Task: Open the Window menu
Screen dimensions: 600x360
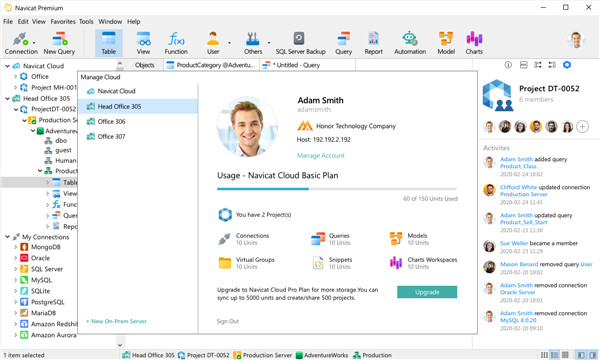Action: click(x=110, y=21)
